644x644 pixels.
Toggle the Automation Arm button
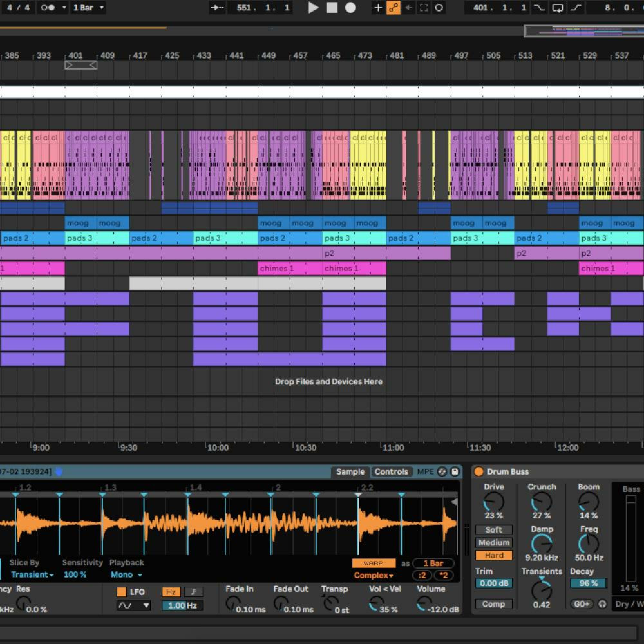coord(393,7)
